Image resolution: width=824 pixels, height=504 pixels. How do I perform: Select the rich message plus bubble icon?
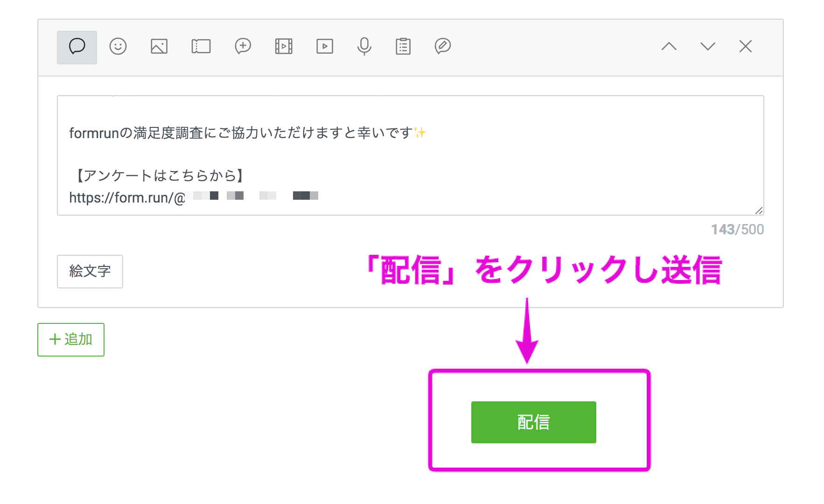(243, 47)
